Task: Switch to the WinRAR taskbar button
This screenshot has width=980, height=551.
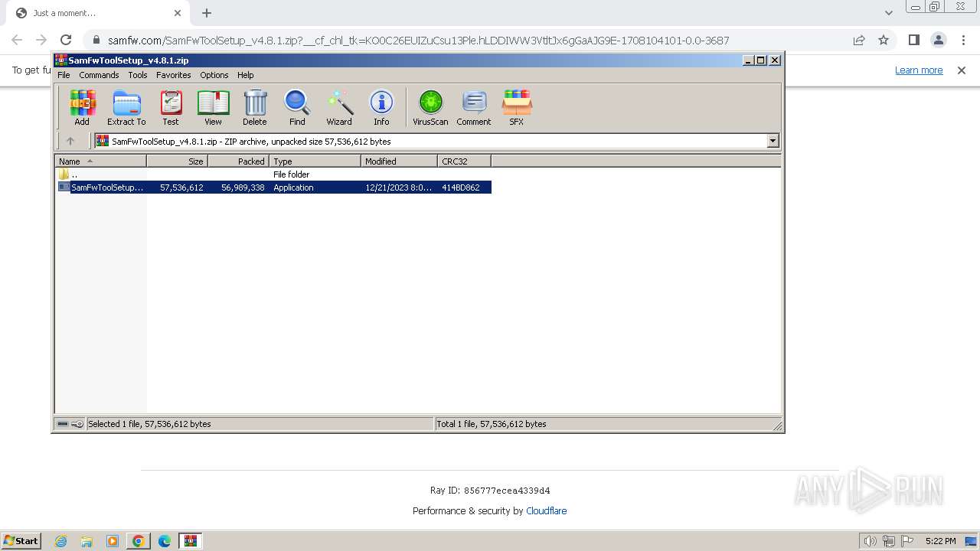Action: point(191,541)
